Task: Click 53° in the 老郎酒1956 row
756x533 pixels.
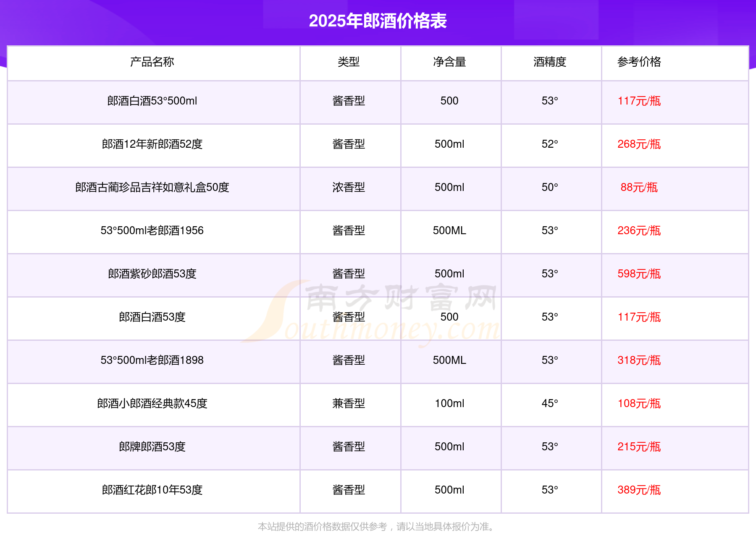Action: point(550,231)
